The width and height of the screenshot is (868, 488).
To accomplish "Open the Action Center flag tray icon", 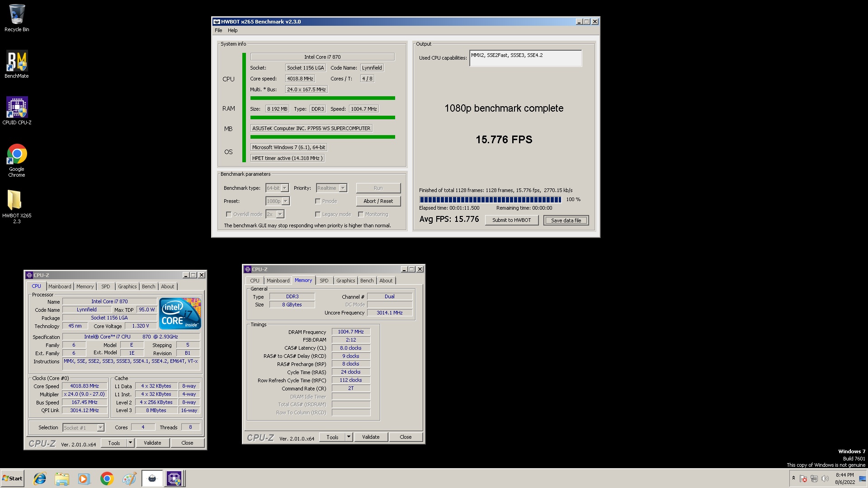I will pyautogui.click(x=803, y=479).
